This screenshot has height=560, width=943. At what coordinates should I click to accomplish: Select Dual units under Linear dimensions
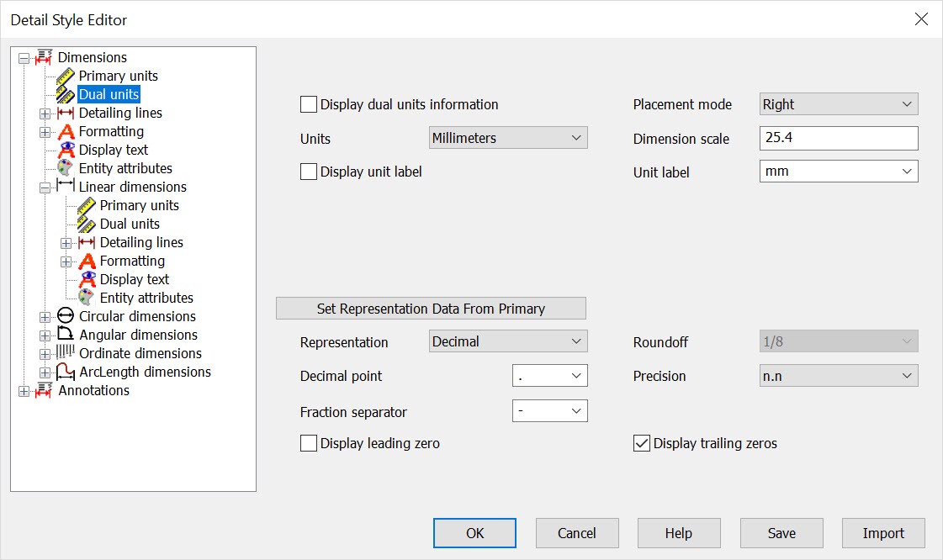pyautogui.click(x=130, y=224)
